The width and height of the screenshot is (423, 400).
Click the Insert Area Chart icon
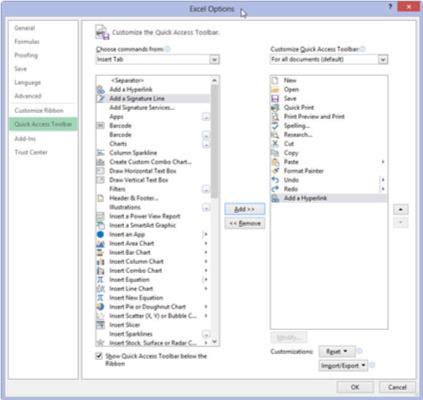100,243
